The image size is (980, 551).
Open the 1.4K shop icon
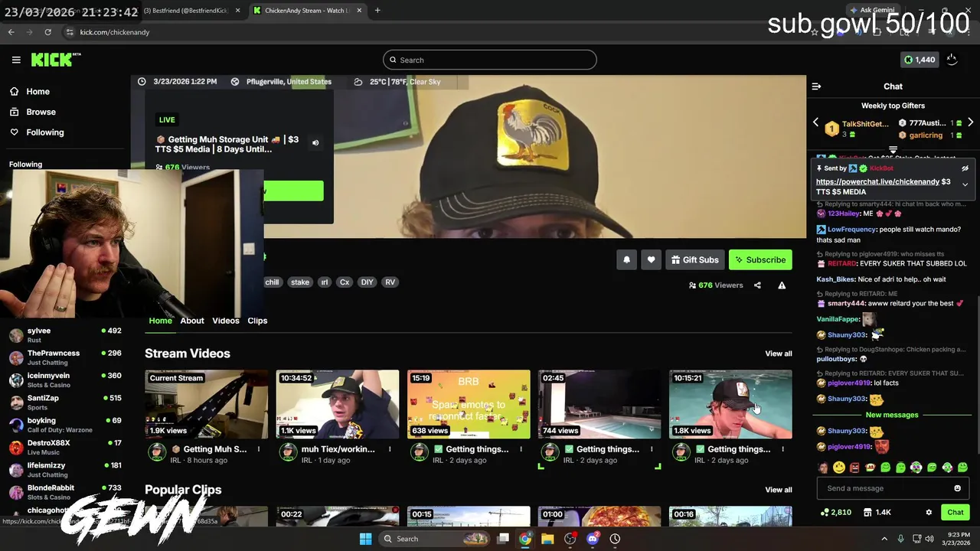pos(877,513)
